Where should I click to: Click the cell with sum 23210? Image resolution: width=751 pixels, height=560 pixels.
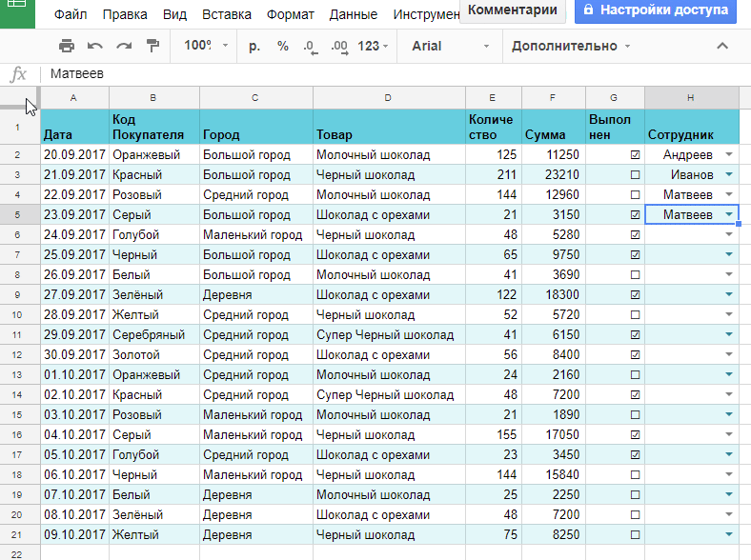(554, 174)
